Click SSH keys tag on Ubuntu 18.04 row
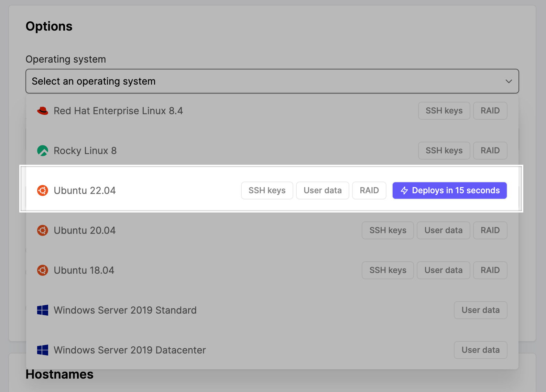 [x=388, y=270]
